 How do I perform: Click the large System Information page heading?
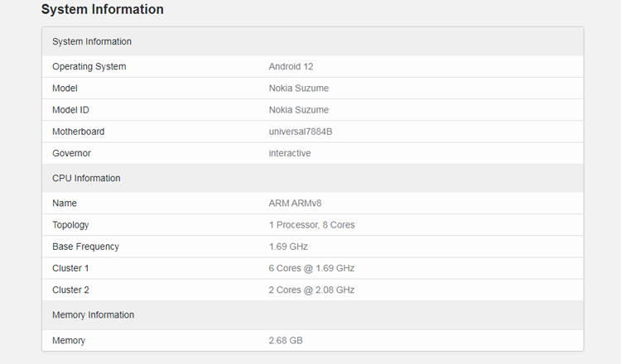click(x=102, y=10)
